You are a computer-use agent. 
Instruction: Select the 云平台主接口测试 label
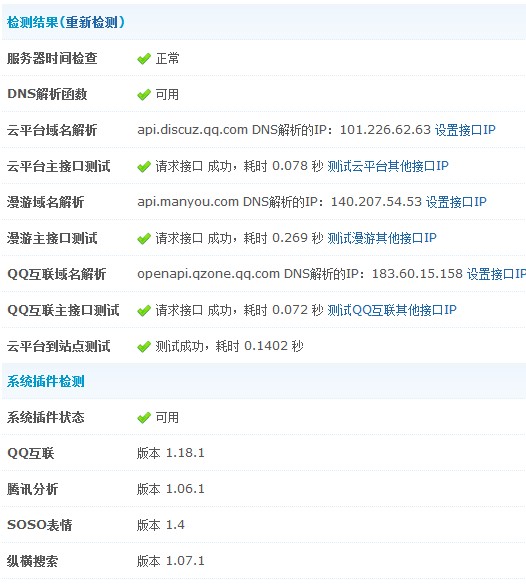(x=58, y=166)
